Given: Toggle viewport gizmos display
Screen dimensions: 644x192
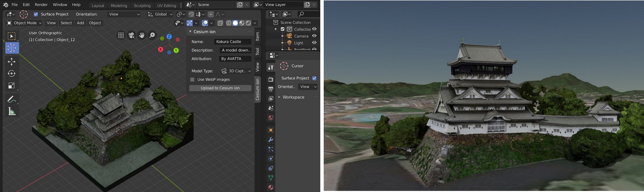Looking at the screenshot, I should [x=190, y=23].
